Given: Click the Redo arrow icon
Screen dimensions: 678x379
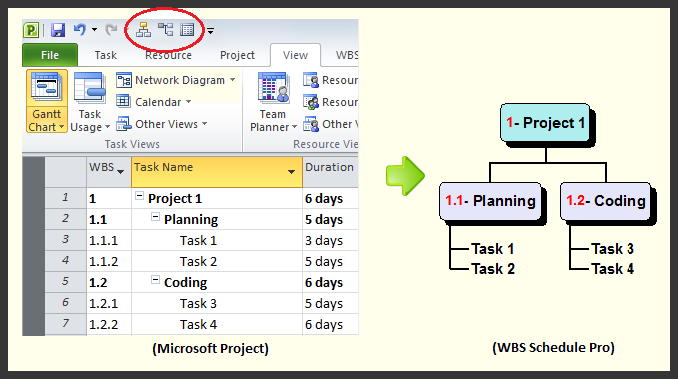Looking at the screenshot, I should [x=111, y=30].
